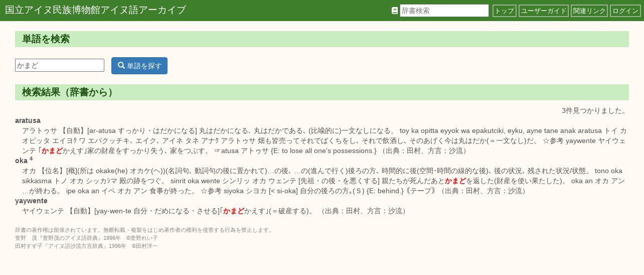This screenshot has width=644, height=275.
Task: Select the aratusa dictionary entry heading
Action: [x=28, y=120]
